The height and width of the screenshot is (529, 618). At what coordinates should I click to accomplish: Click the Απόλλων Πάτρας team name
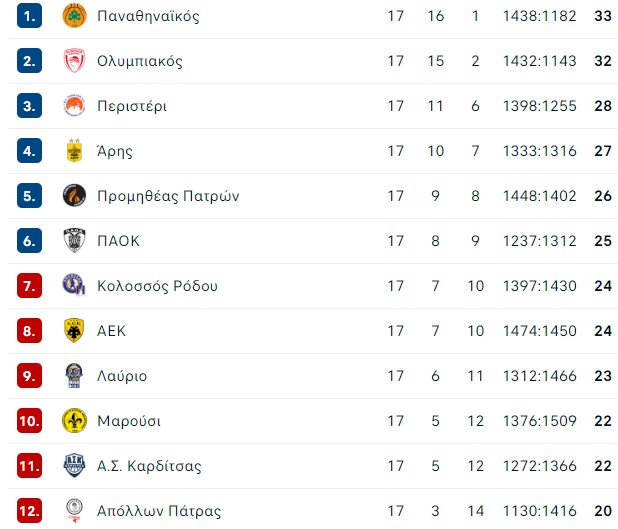tap(159, 511)
